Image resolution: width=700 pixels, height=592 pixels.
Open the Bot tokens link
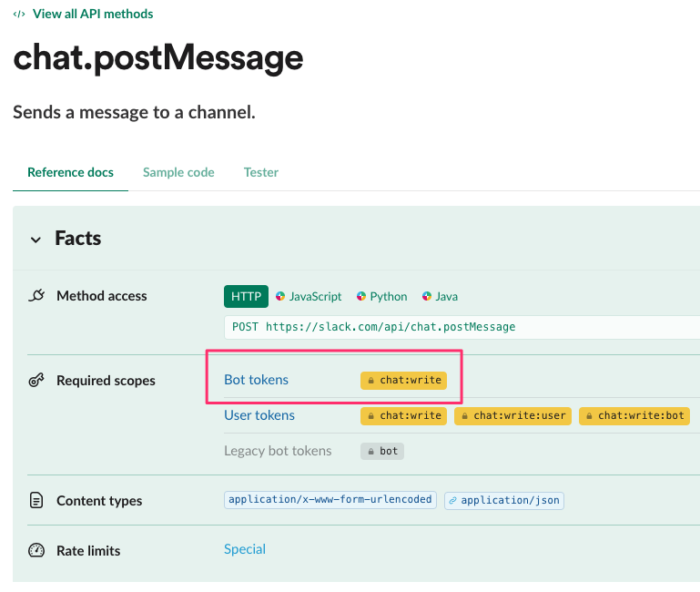click(257, 380)
